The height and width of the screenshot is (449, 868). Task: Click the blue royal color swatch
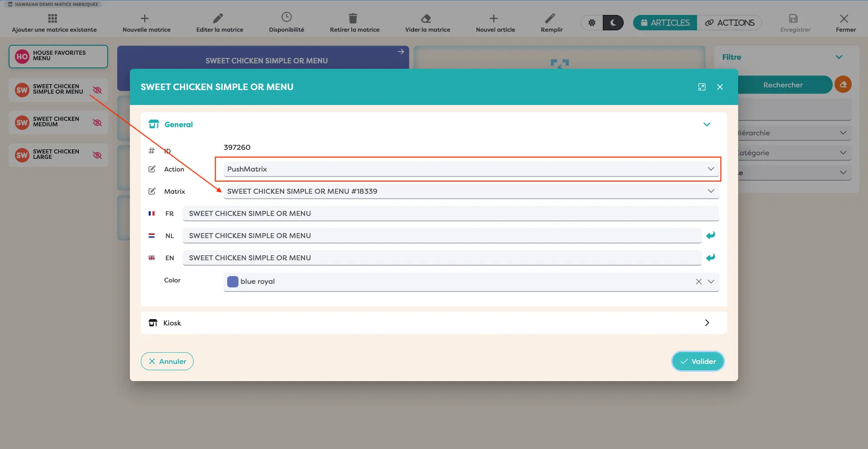233,282
